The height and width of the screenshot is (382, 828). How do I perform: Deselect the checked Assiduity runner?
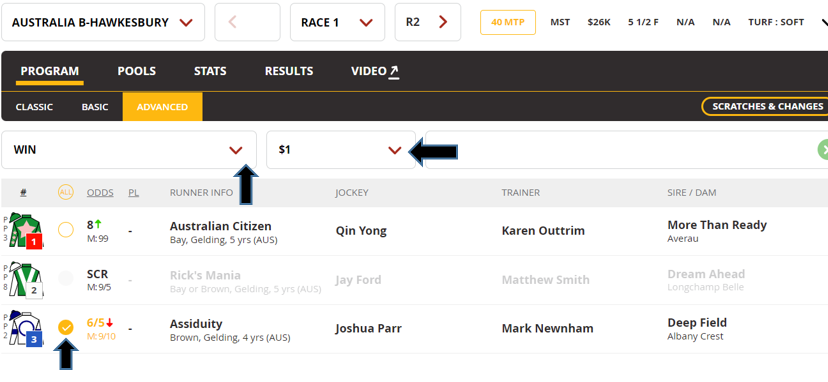[65, 328]
